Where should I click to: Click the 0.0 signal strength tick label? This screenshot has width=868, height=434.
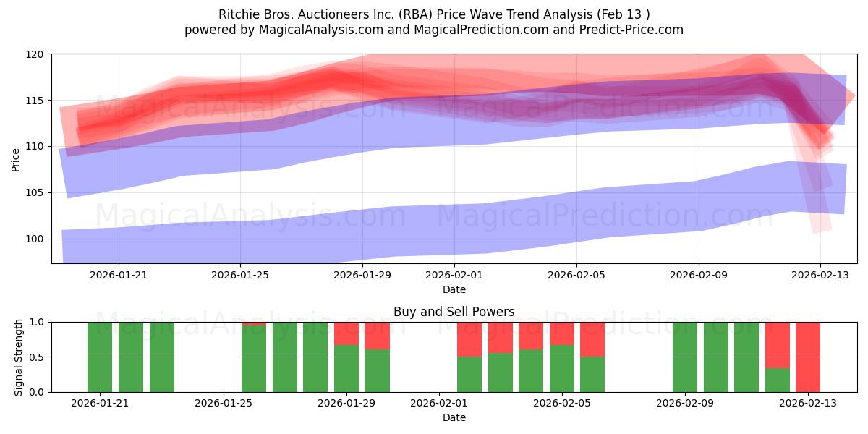(x=38, y=392)
